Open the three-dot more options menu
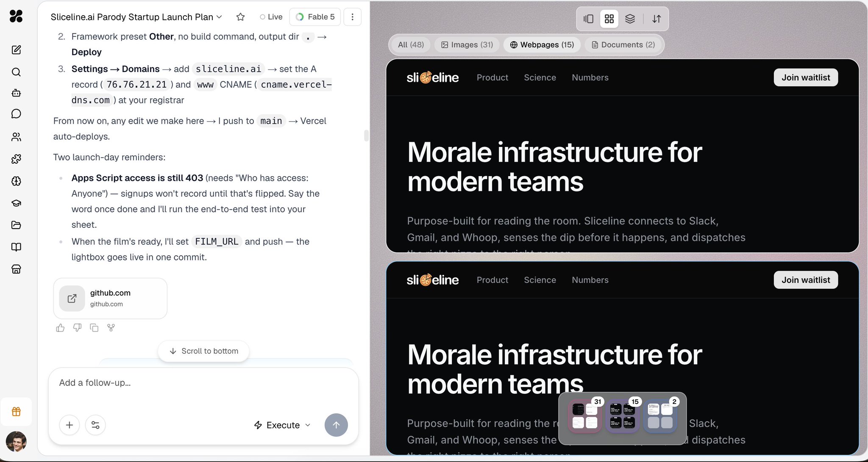868x462 pixels. [x=352, y=17]
